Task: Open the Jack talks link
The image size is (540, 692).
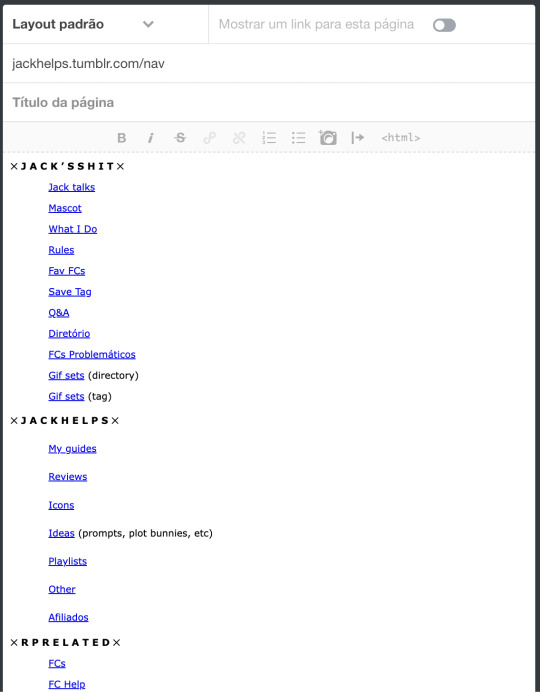Action: click(x=71, y=187)
